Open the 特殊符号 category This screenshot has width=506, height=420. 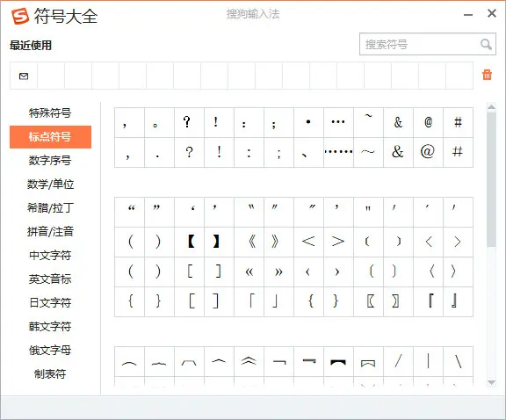point(50,113)
